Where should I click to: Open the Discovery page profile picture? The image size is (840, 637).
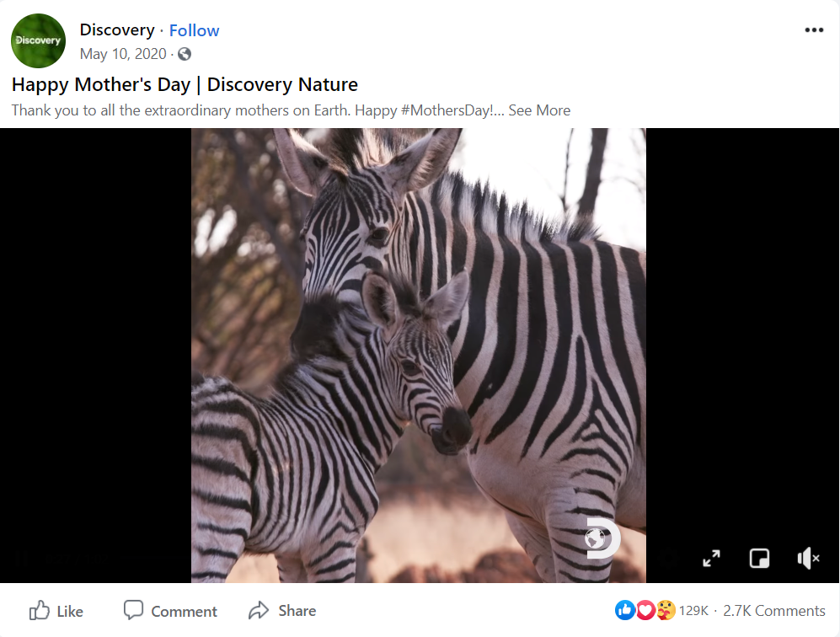coord(38,40)
